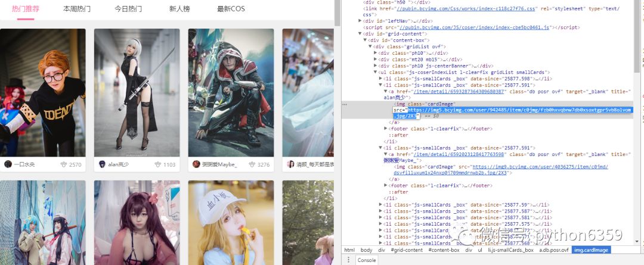Select the #grid-content breadcrumb
Viewport: 644px width, 265px height.
(406, 250)
